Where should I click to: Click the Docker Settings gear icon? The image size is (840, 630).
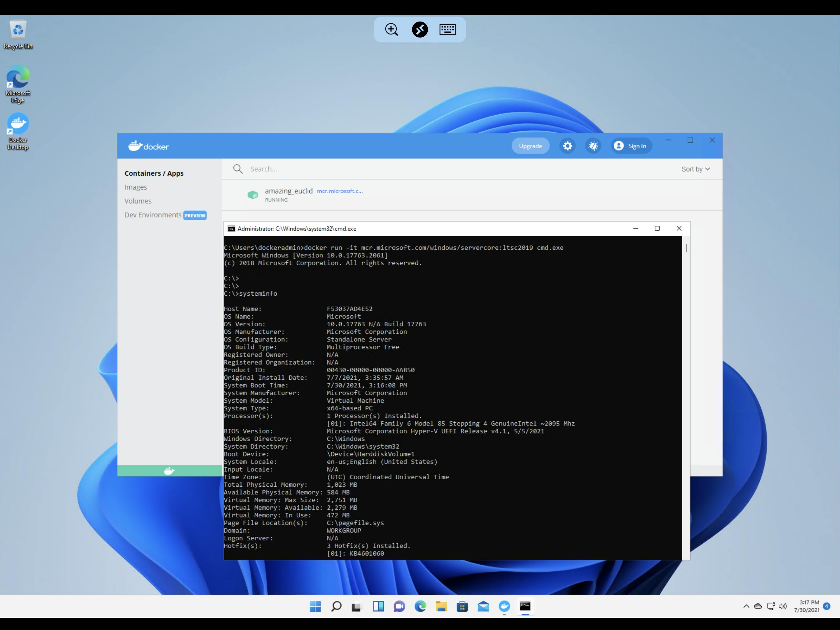point(568,146)
